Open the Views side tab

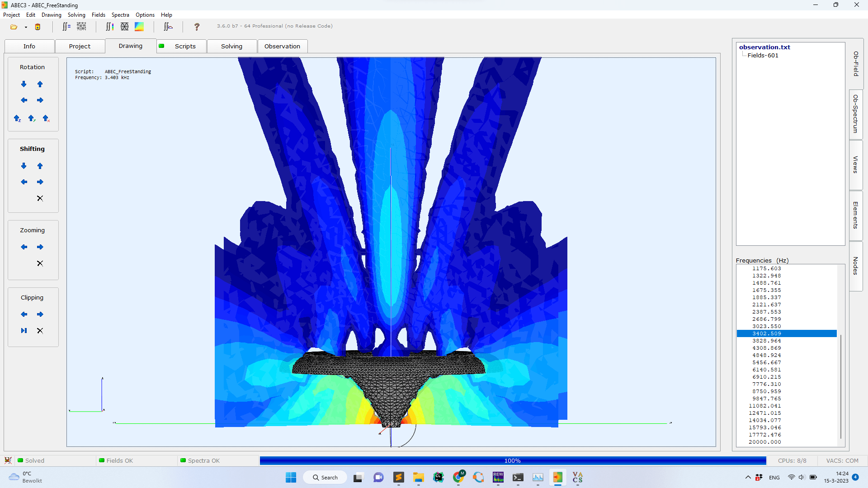point(856,164)
